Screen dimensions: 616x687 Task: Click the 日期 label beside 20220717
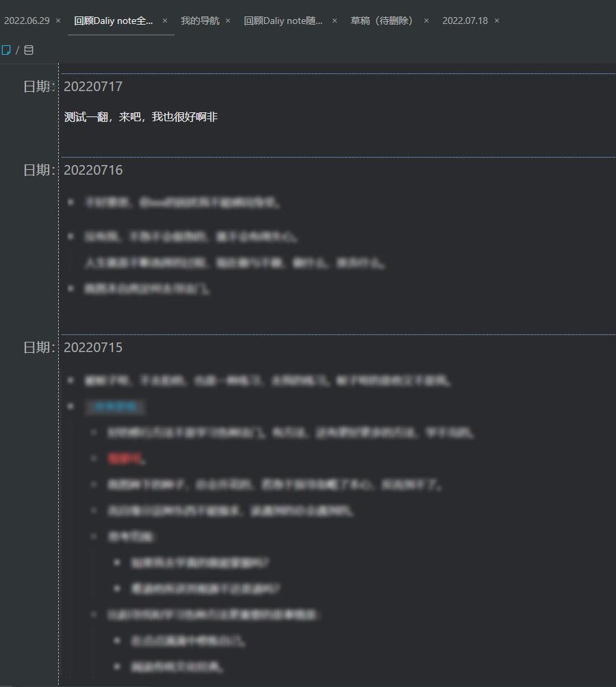(40, 86)
